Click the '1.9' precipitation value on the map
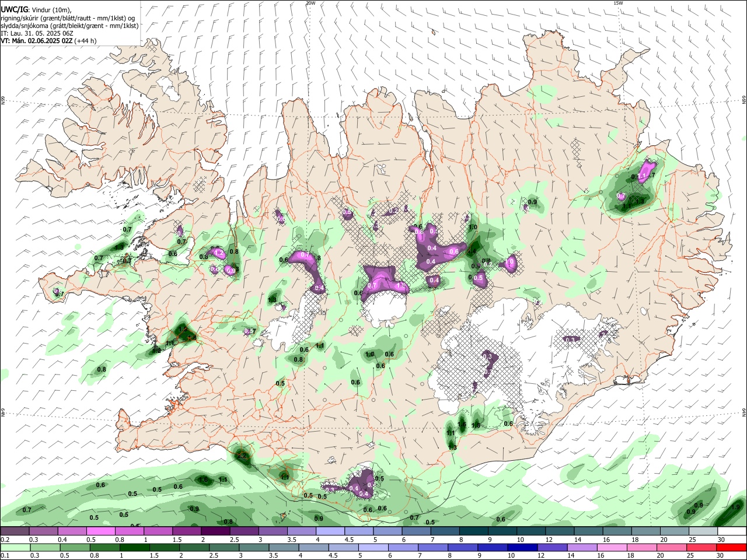This screenshot has height=560, width=747. point(735,507)
